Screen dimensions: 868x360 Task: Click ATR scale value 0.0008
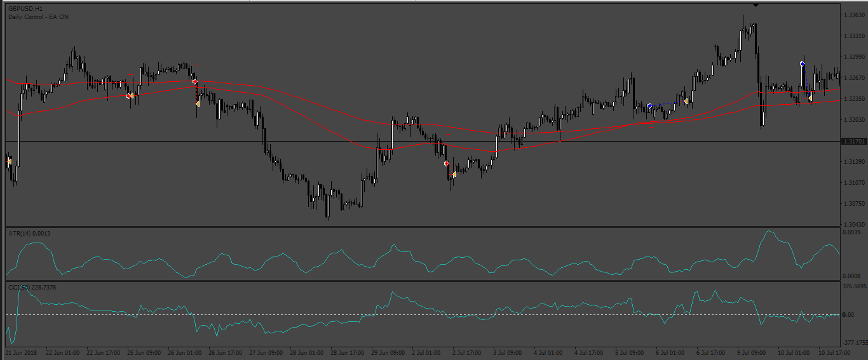pyautogui.click(x=852, y=276)
